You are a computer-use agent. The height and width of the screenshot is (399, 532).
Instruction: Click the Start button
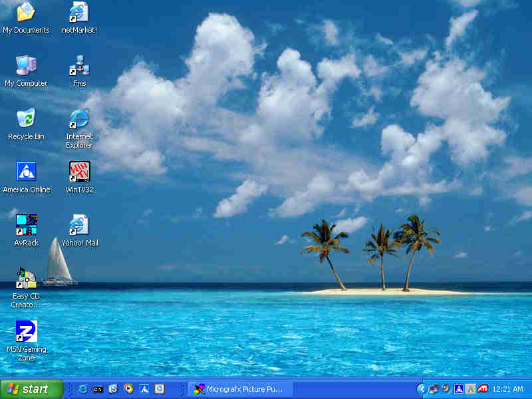(30, 389)
